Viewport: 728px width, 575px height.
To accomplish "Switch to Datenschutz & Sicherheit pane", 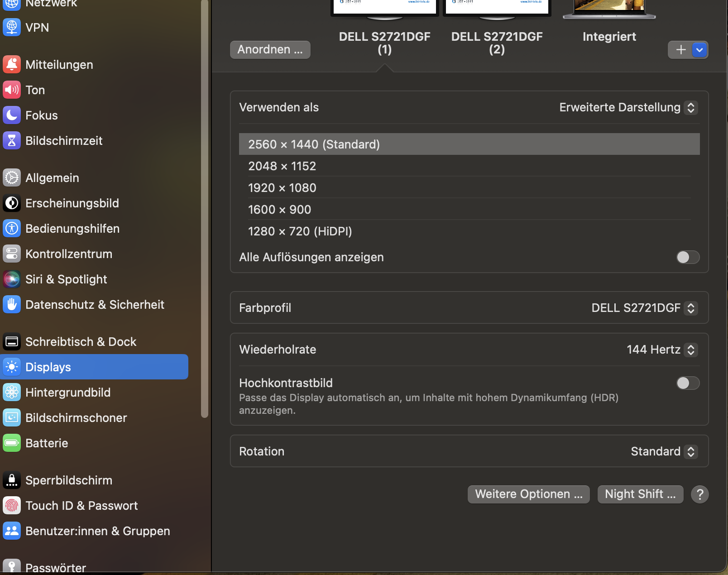I will (x=94, y=304).
